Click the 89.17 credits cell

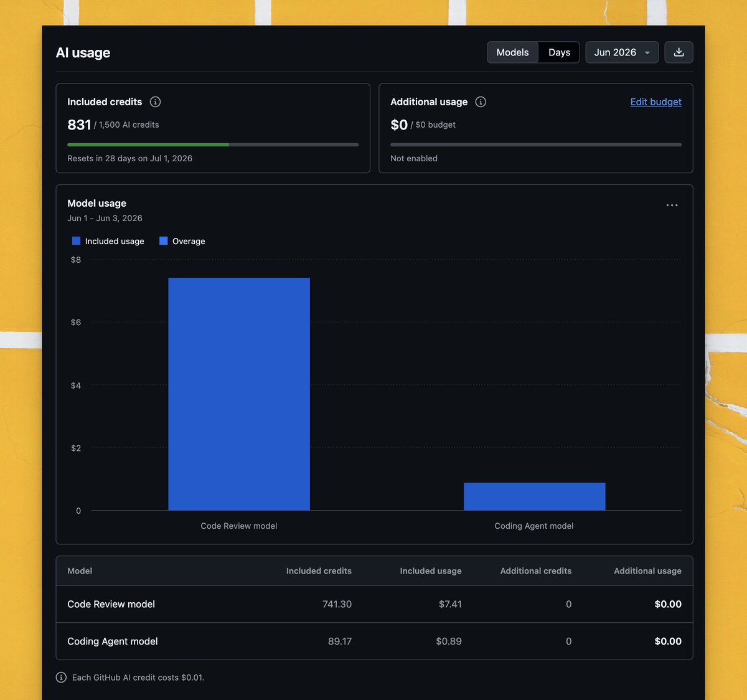(x=340, y=641)
